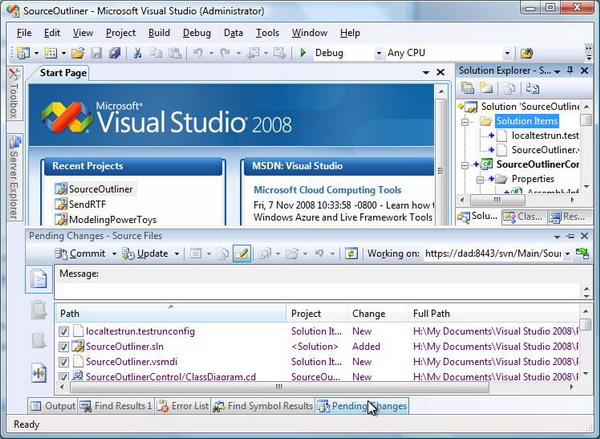Click the Undo arrow icon in main toolbar

point(198,53)
